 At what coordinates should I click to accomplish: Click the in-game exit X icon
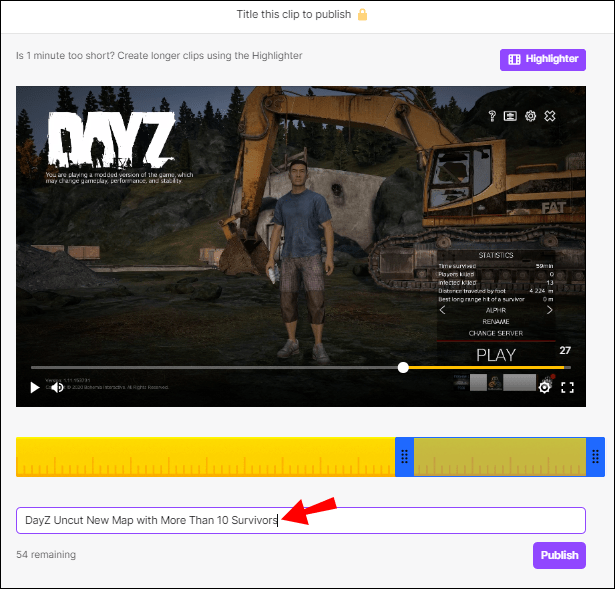coord(549,116)
